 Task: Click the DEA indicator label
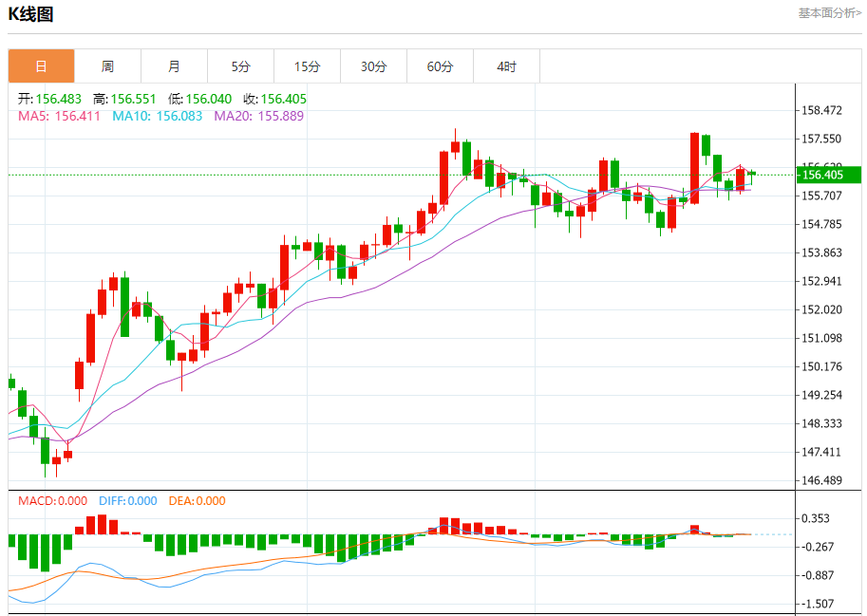click(197, 501)
